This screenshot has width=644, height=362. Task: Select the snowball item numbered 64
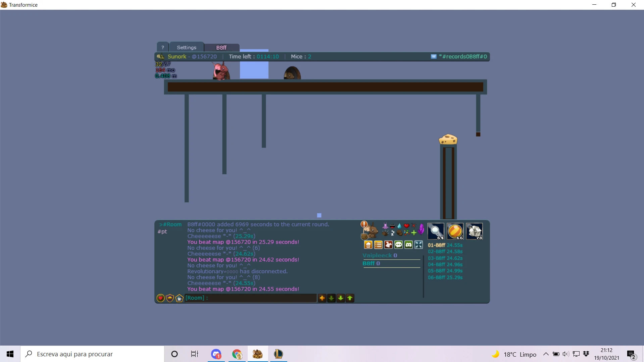point(436,231)
